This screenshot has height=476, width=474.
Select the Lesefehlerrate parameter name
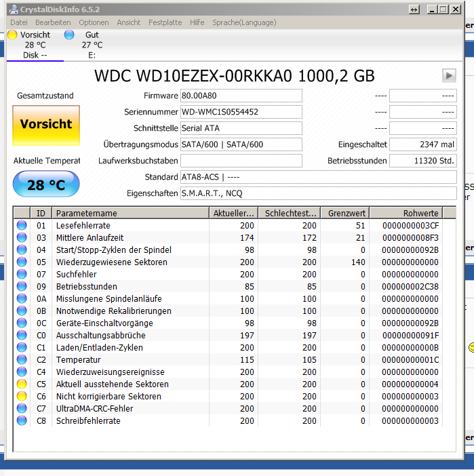[x=83, y=226]
